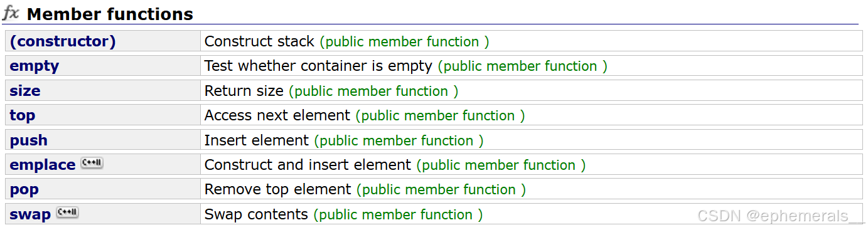Click the "Access next element" description

point(277,115)
